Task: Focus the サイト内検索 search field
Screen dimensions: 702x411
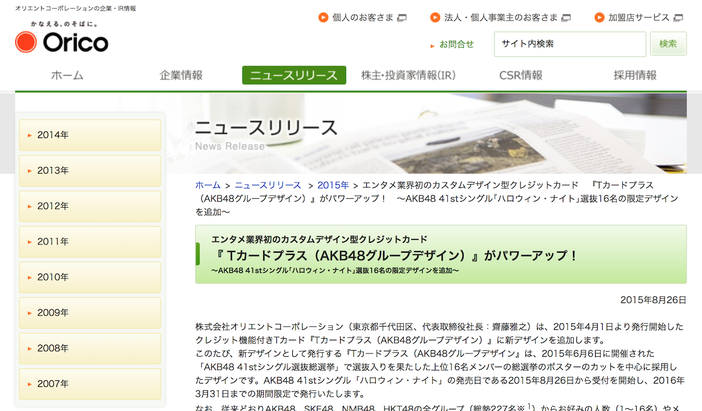Action: [x=570, y=44]
